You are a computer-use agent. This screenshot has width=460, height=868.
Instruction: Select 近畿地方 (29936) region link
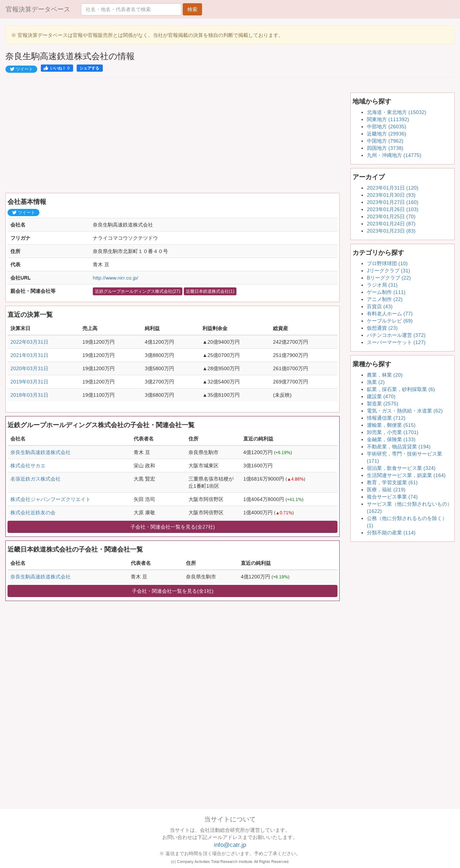(x=386, y=134)
